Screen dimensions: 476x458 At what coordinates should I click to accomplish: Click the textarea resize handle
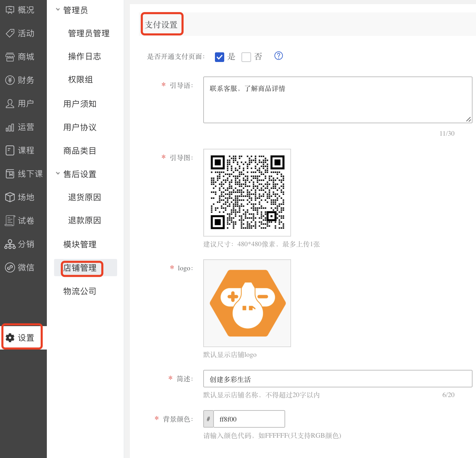468,119
